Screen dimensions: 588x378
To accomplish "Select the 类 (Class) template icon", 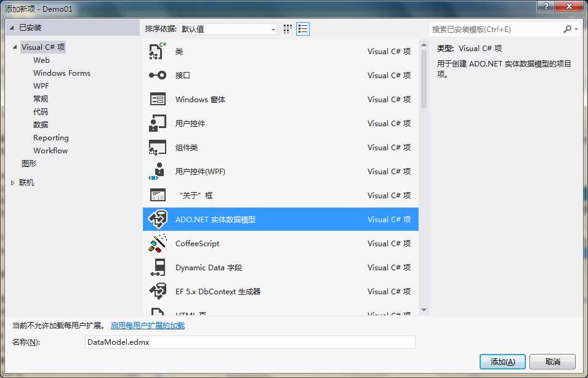I will (x=158, y=51).
